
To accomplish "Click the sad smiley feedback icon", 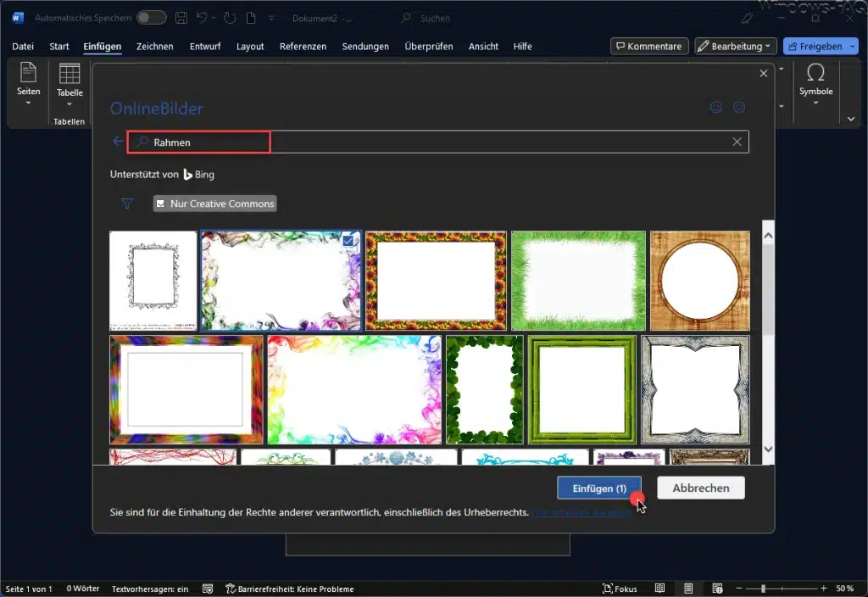I will point(739,108).
